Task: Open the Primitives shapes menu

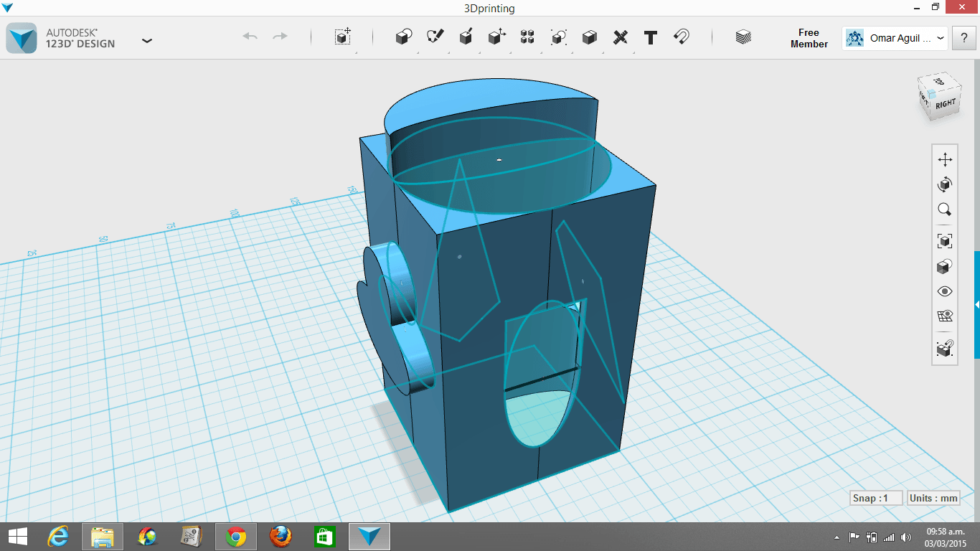Action: 404,37
